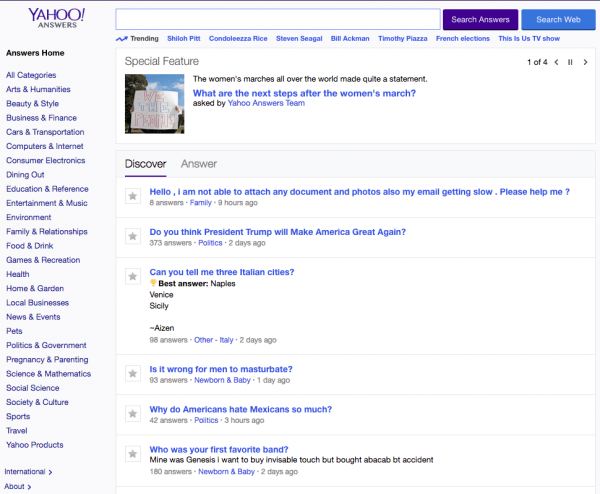Pause the Special Feature slideshow
The image size is (600, 494).
pos(570,62)
